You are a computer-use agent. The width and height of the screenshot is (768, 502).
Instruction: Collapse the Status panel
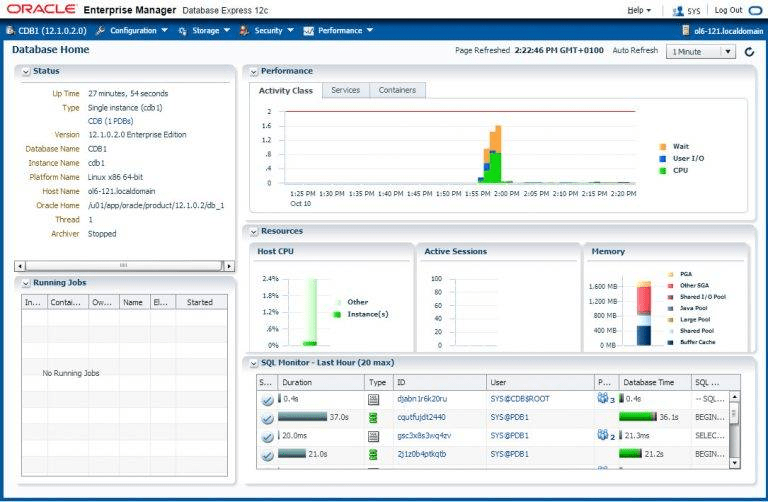point(25,71)
